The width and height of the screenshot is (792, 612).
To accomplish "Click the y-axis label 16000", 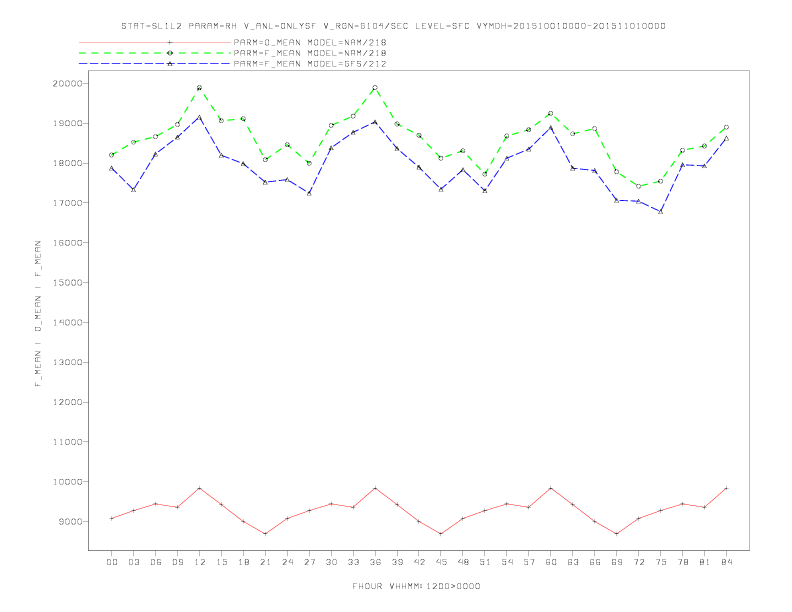I will (x=68, y=242).
